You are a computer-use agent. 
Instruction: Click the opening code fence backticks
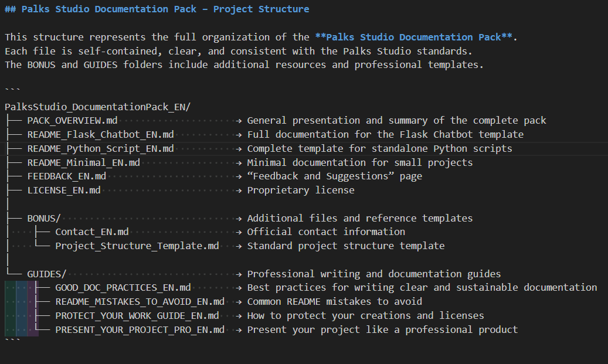click(x=12, y=92)
